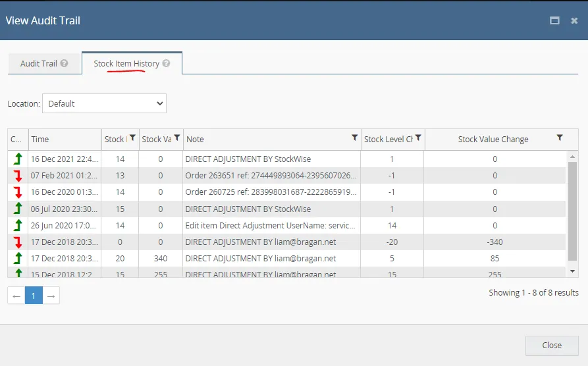Select page 1 in pagination
The image size is (588, 366).
coord(34,296)
